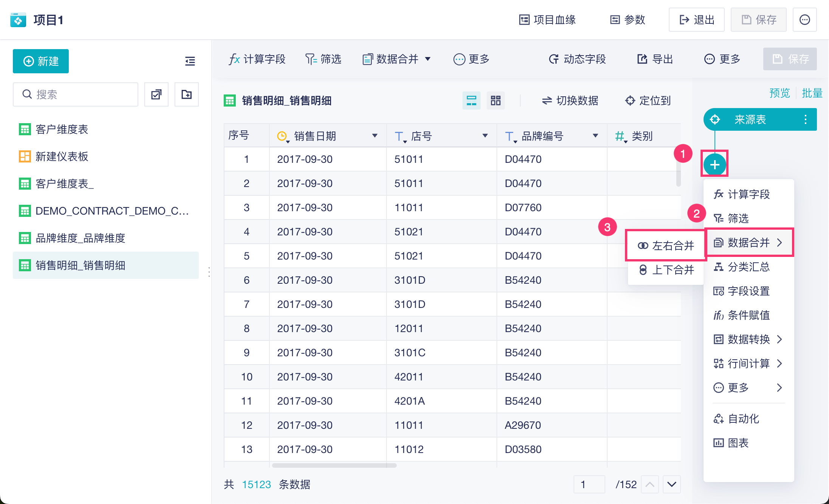829x504 pixels.
Task: Click the collapse sidebar icon
Action: point(190,61)
